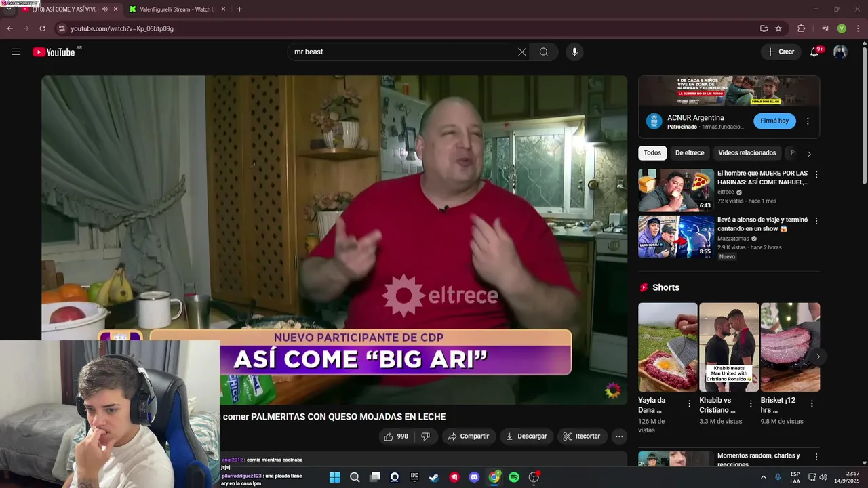This screenshot has width=868, height=488.
Task: Open Spotify from the taskbar
Action: [514, 477]
